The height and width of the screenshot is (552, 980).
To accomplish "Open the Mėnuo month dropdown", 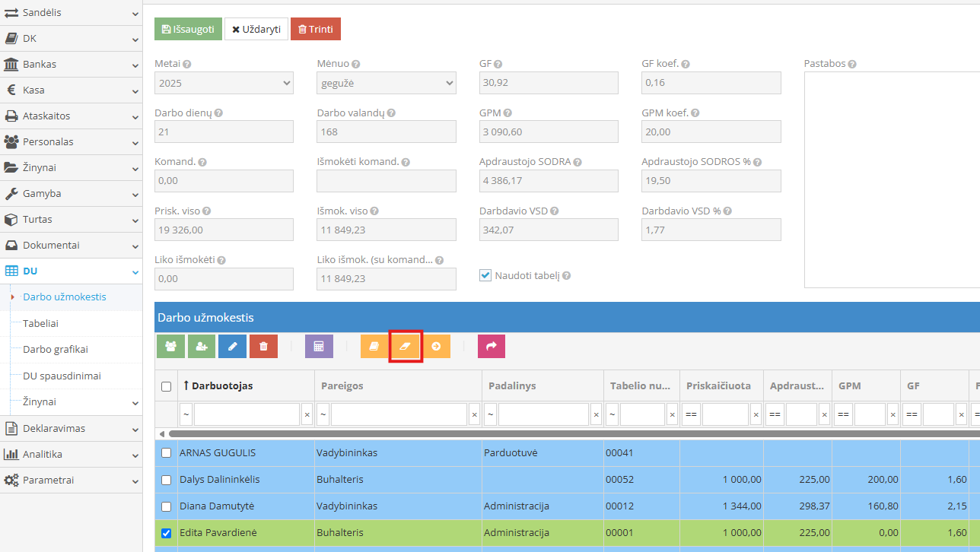I will tap(387, 83).
